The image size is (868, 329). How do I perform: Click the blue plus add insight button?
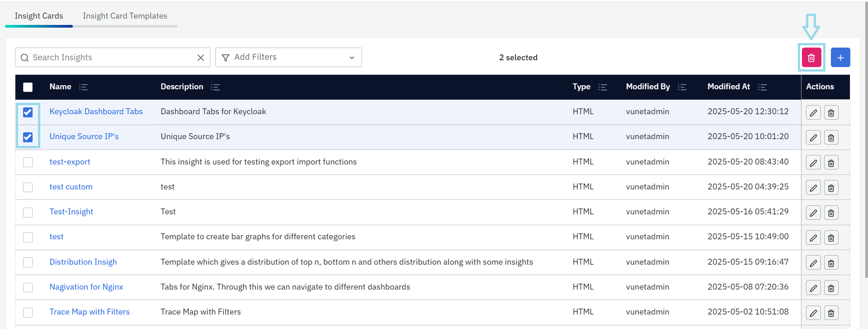[840, 58]
